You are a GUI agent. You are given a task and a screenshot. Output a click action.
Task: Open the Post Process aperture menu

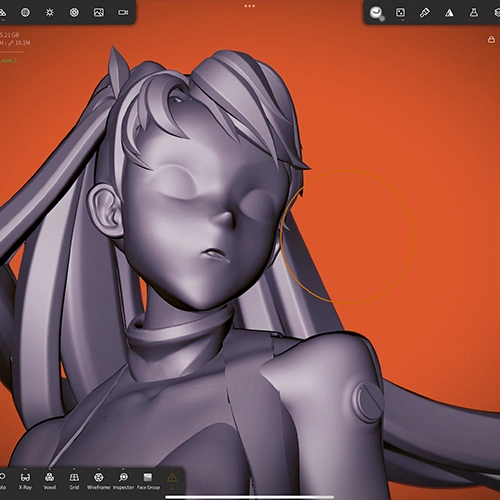point(74,13)
